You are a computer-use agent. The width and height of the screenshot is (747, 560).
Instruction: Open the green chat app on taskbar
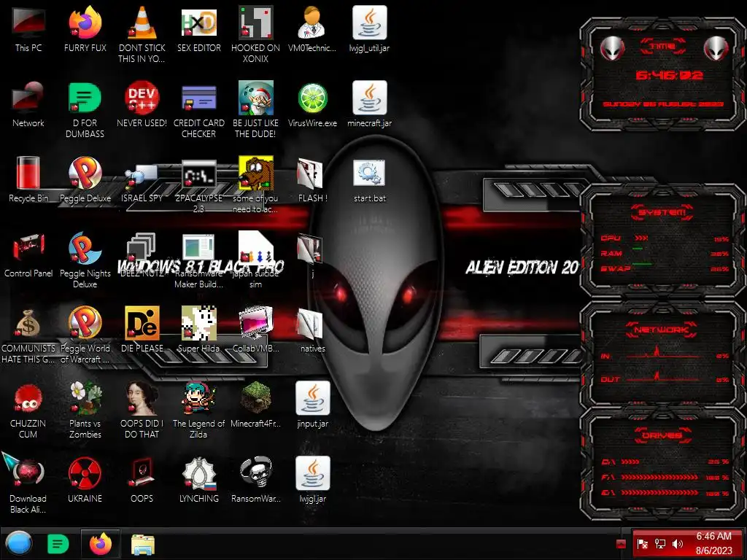(x=58, y=544)
